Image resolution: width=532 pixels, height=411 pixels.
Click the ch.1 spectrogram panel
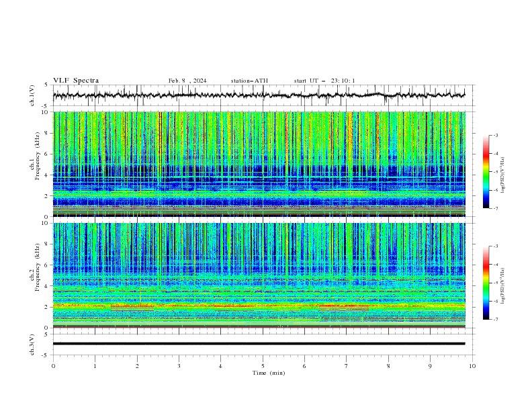pos(259,164)
